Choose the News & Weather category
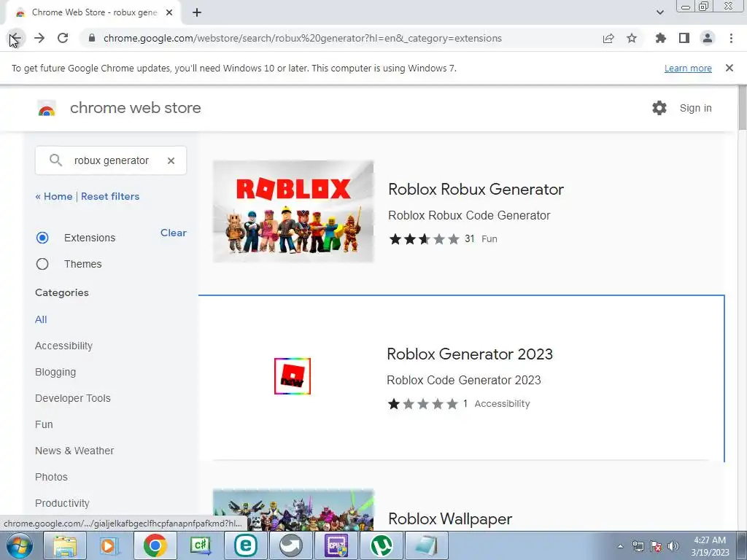 pos(74,451)
